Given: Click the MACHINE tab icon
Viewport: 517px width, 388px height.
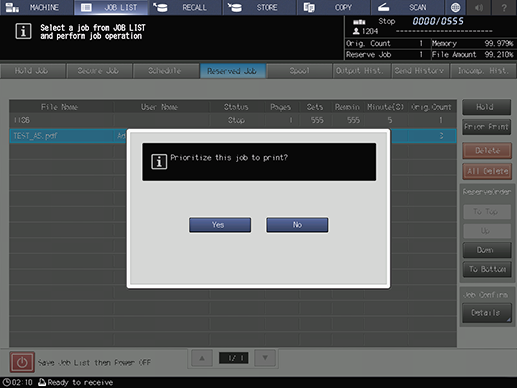Looking at the screenshot, I should pyautogui.click(x=12, y=7).
